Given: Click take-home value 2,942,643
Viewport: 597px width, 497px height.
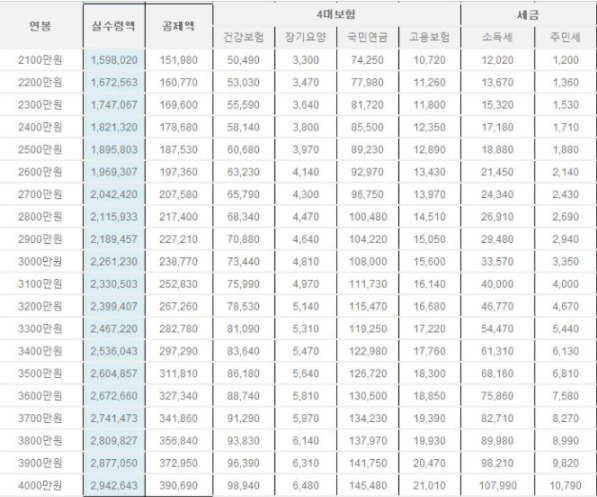Looking at the screenshot, I should click(114, 486).
